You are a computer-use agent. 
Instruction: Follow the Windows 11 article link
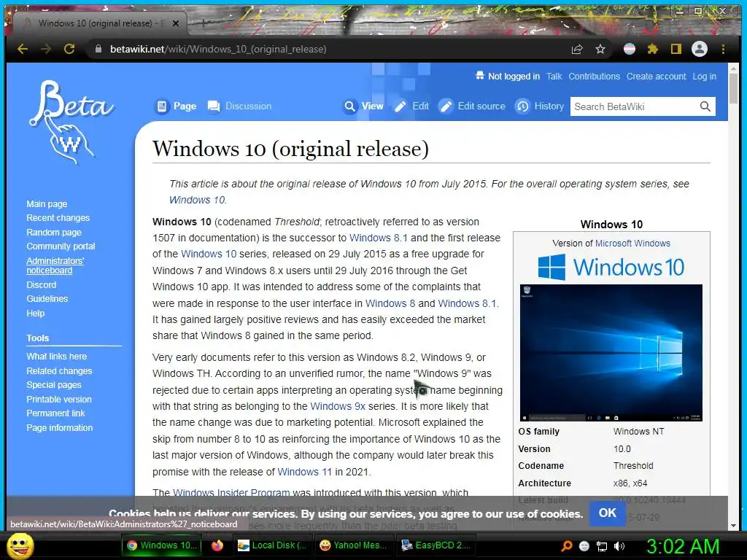coord(304,472)
